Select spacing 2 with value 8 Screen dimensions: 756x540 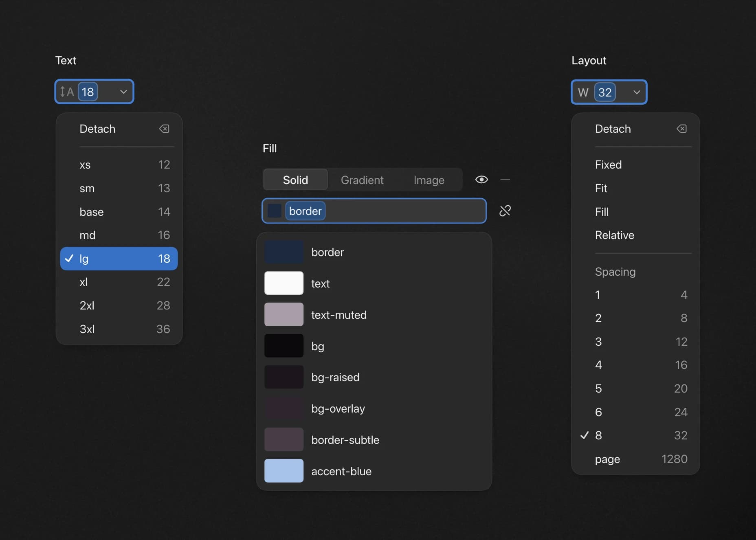(635, 318)
